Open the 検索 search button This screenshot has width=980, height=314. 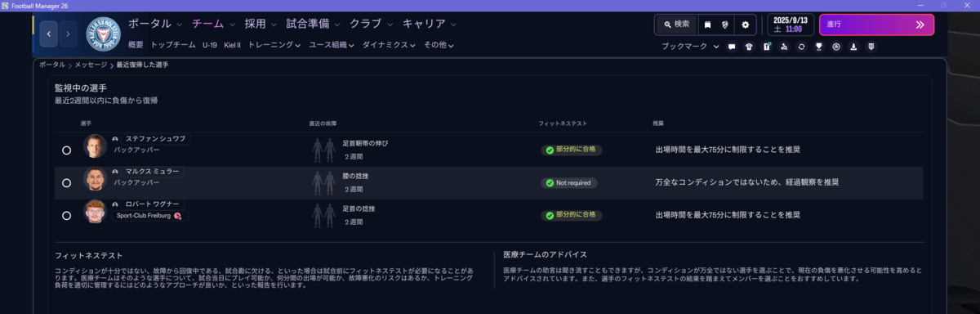[677, 25]
